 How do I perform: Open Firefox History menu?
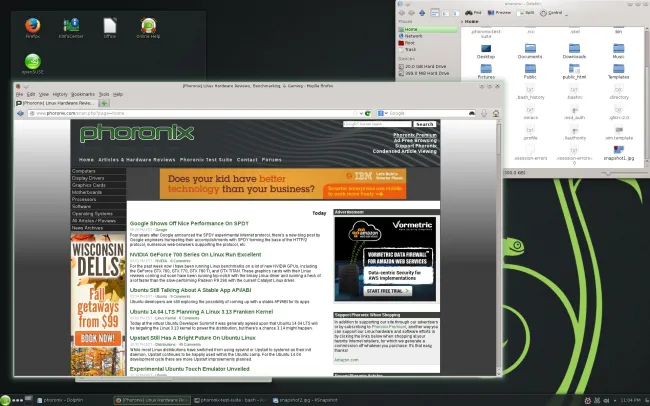point(60,95)
